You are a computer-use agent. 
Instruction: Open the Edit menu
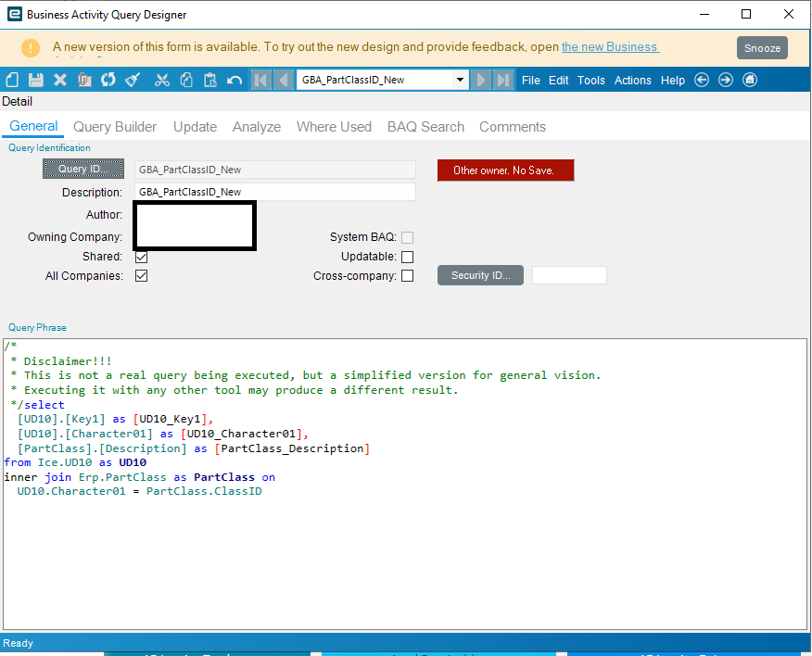click(x=559, y=81)
